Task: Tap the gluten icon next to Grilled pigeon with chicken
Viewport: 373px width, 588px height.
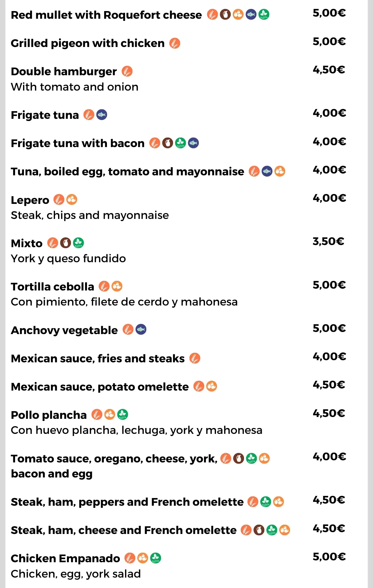Action: coord(175,43)
